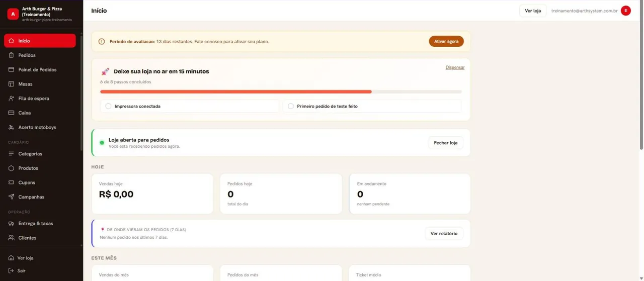Click the red Arth Burger logo icon
Screen dimensions: 644x281
pyautogui.click(x=13, y=14)
